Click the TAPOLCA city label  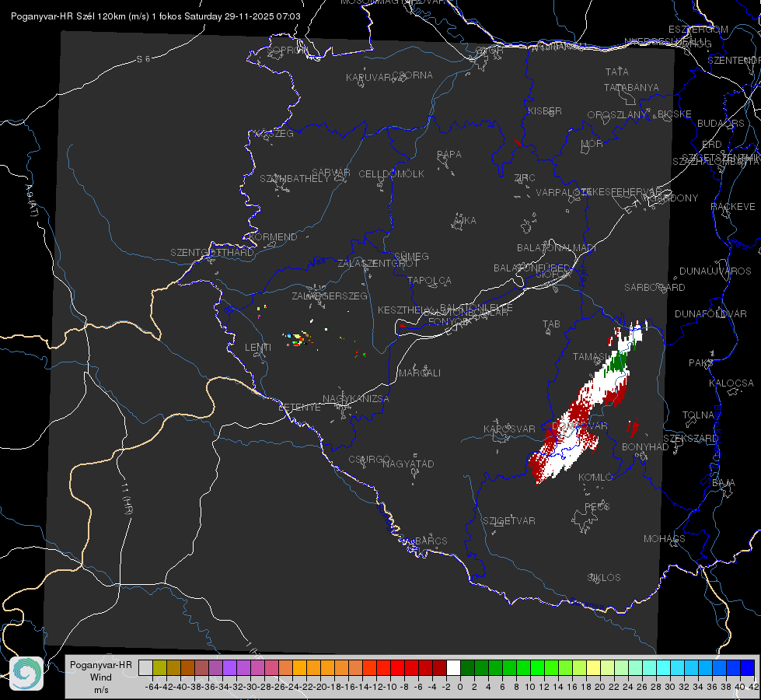pos(430,280)
